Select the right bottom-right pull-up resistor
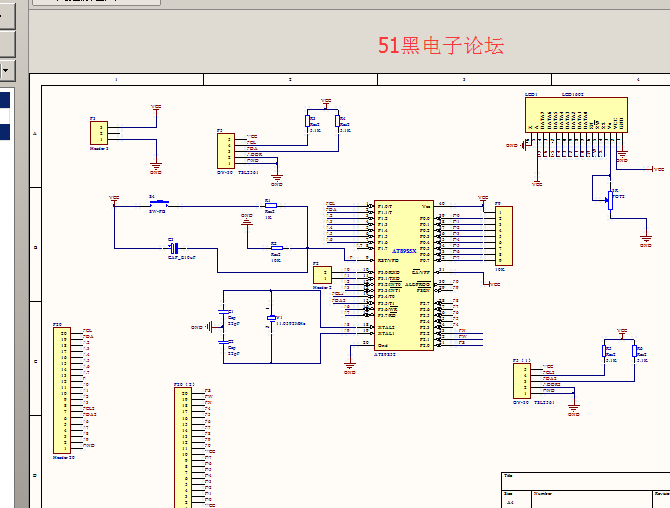 pos(634,351)
